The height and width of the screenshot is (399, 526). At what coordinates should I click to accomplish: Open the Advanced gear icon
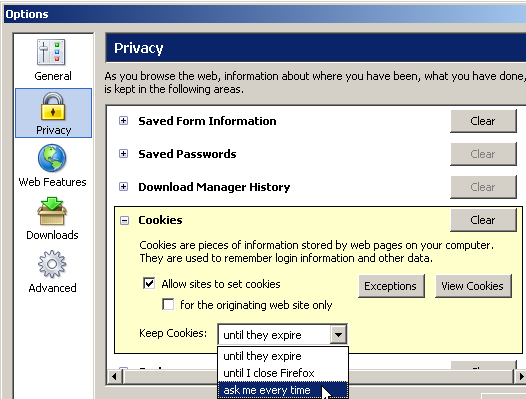click(x=52, y=264)
